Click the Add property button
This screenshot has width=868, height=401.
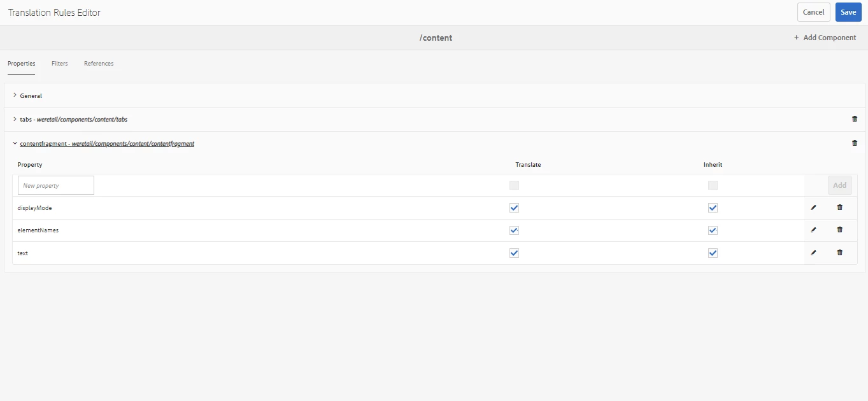(840, 185)
